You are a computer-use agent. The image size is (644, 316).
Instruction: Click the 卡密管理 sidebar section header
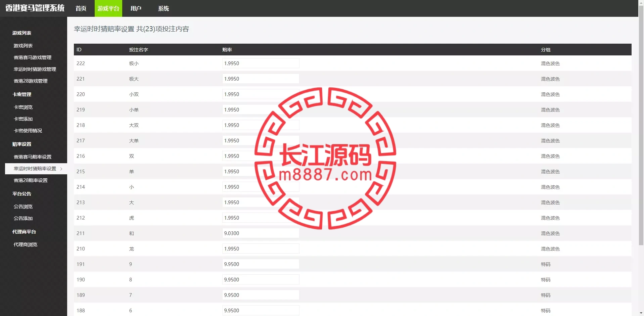pos(22,94)
